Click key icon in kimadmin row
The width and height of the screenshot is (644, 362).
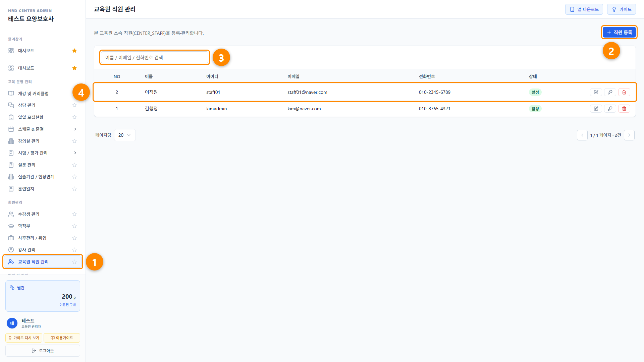click(610, 109)
